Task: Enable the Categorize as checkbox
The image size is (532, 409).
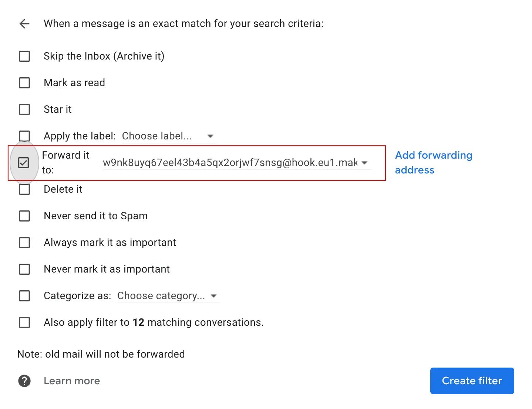Action: (24, 296)
